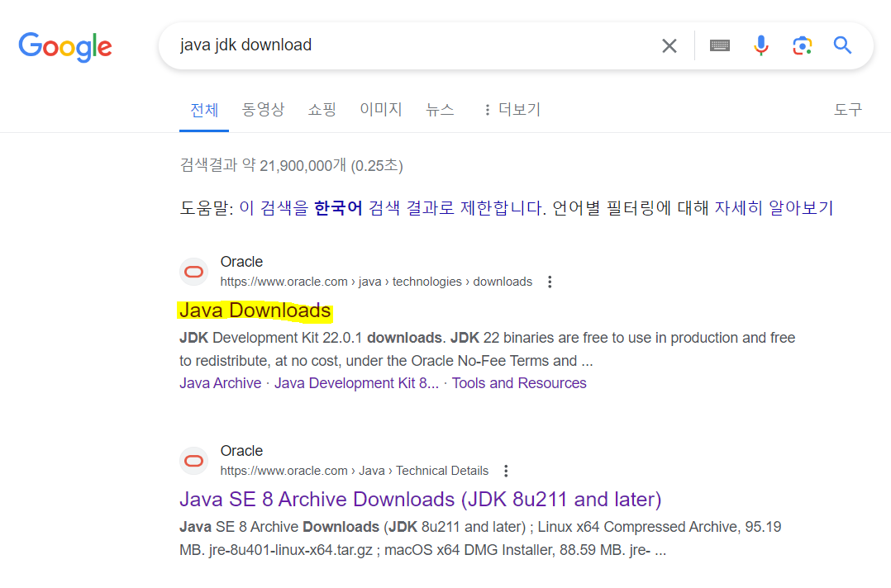Start voice search with the microphone icon
891x588 pixels.
click(x=761, y=45)
